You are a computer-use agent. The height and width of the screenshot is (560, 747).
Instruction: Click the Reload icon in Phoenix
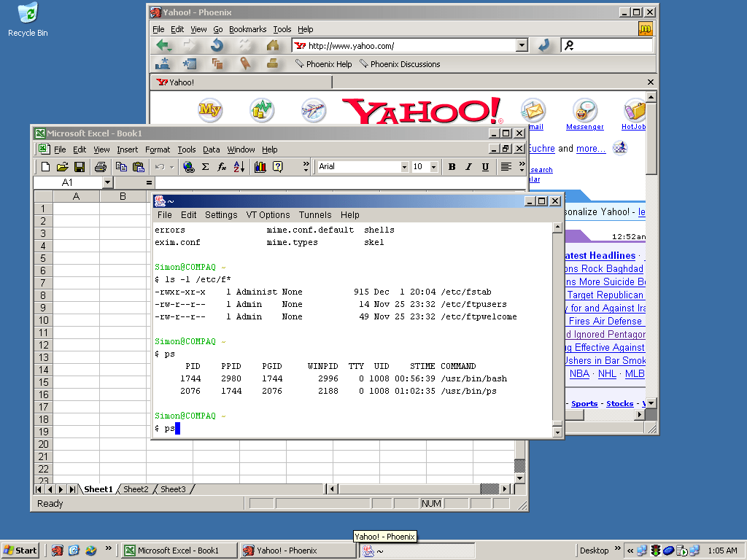(x=217, y=46)
